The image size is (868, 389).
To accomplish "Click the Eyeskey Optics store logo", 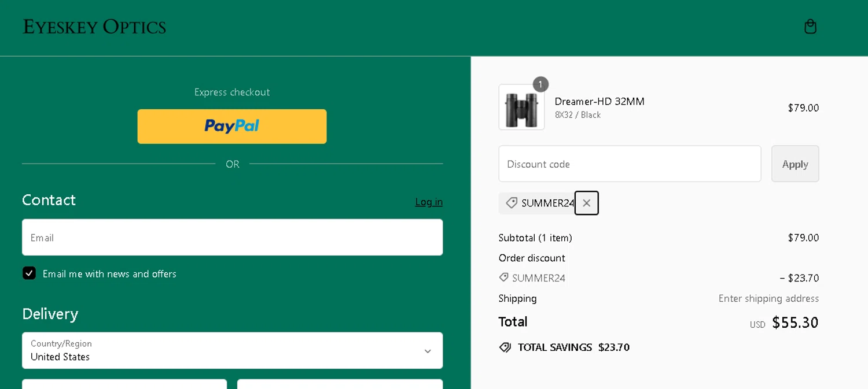I will pyautogui.click(x=94, y=27).
